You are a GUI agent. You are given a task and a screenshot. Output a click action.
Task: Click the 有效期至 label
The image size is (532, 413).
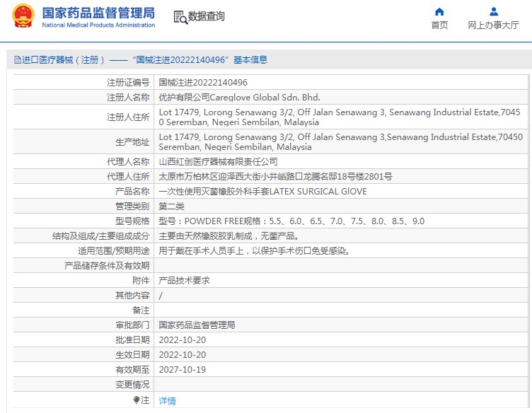132,370
